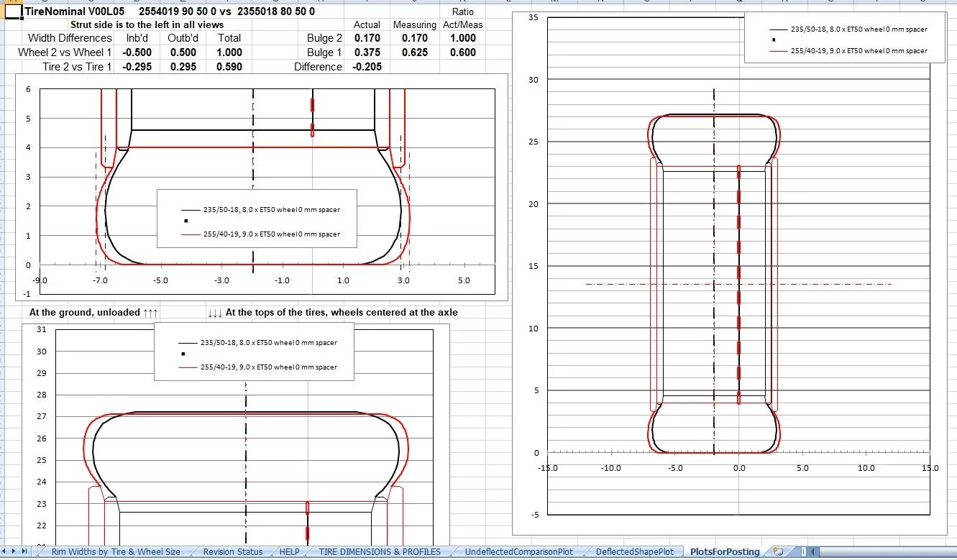Screen dimensions: 957x560
Task: Select the Wheel 2 vs Wheel 1 label
Action: (65, 52)
